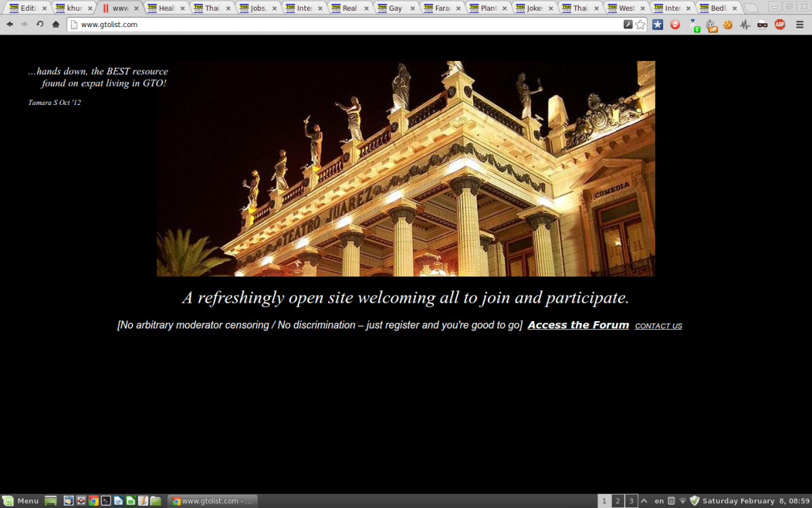
Task: Switch to the 'Farai' tab
Action: pos(443,8)
